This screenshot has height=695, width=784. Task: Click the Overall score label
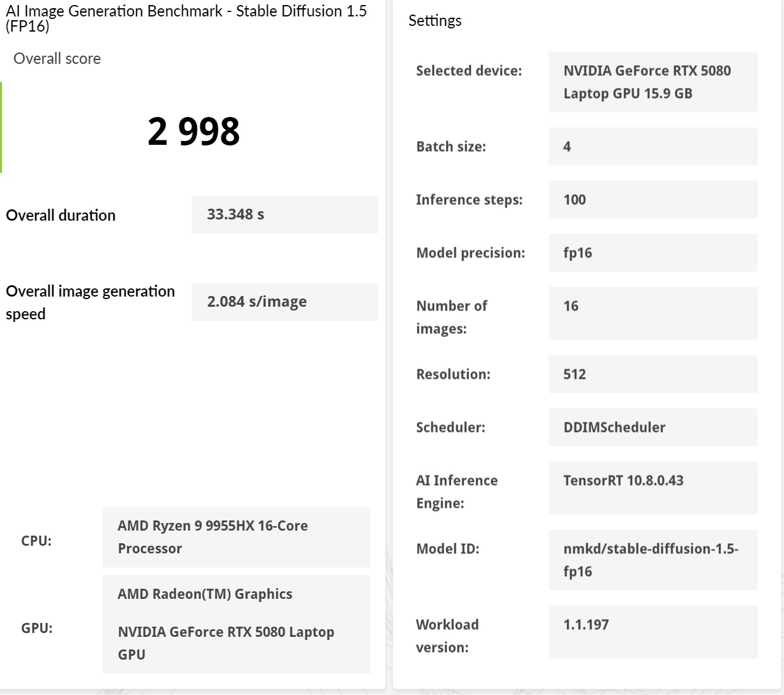click(57, 59)
